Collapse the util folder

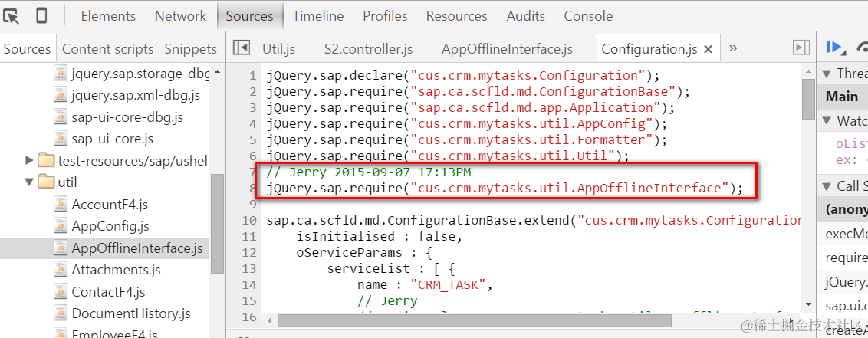click(30, 182)
